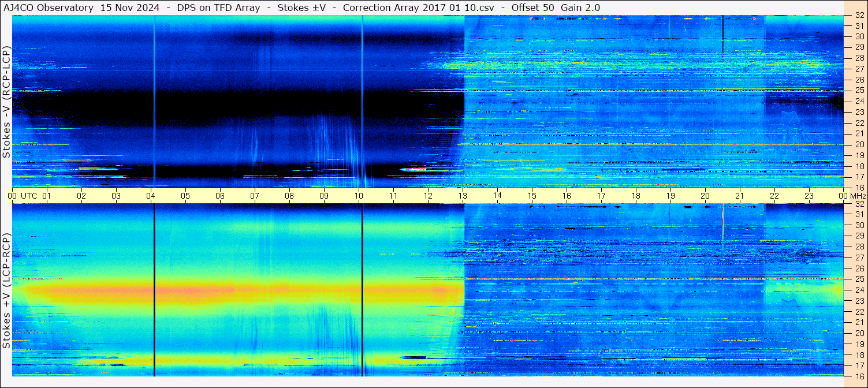Select hour 10 on the UTC time axis
This screenshot has height=388, width=868.
(359, 196)
